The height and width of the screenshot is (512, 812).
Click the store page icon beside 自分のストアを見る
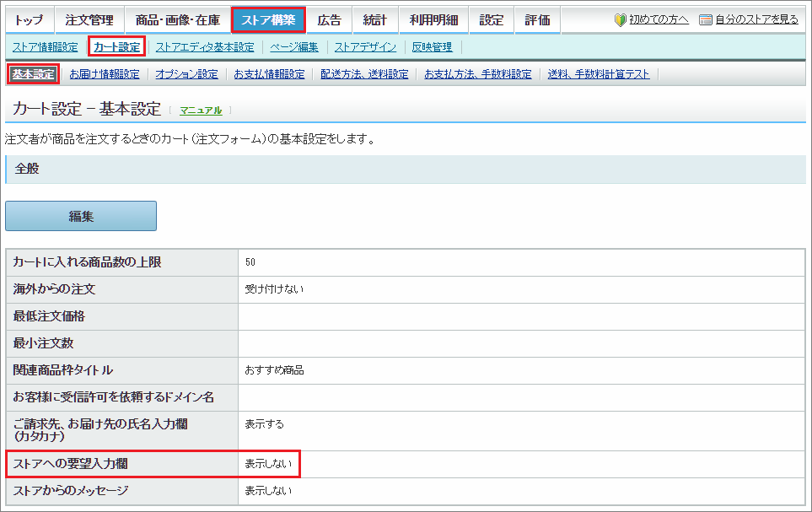tap(705, 20)
